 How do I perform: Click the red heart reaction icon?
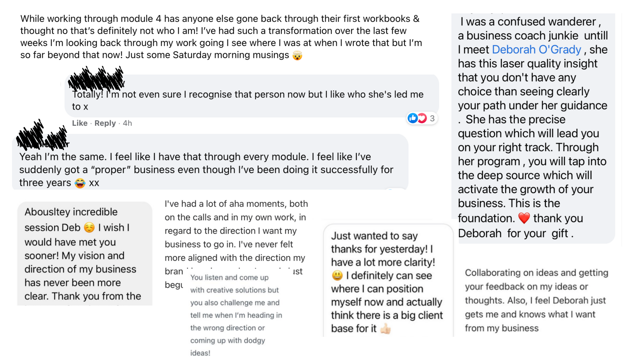422,118
